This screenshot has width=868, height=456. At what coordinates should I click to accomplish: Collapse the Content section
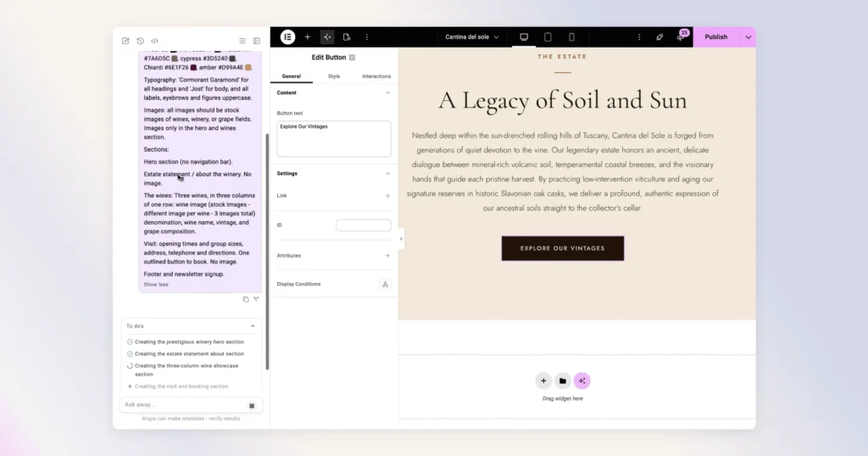coord(387,93)
